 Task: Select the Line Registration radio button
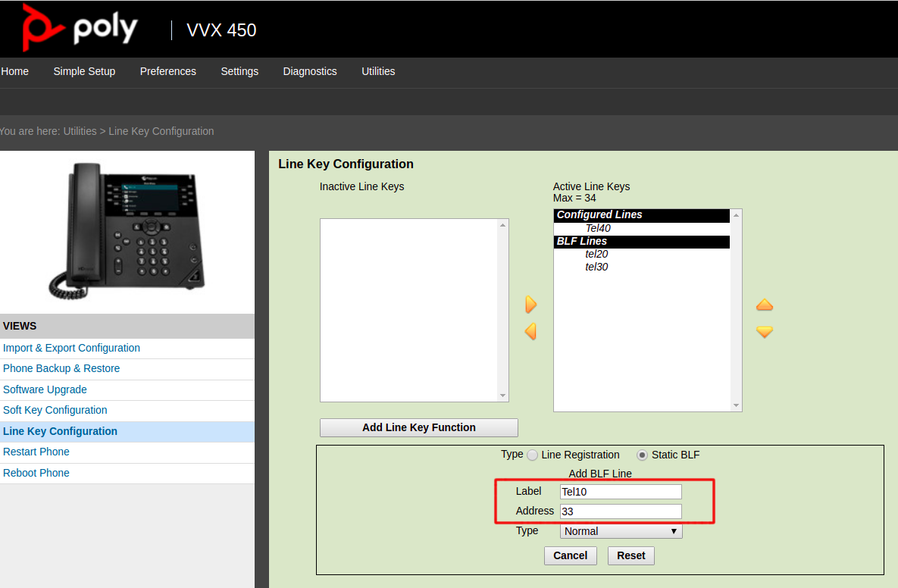(533, 455)
